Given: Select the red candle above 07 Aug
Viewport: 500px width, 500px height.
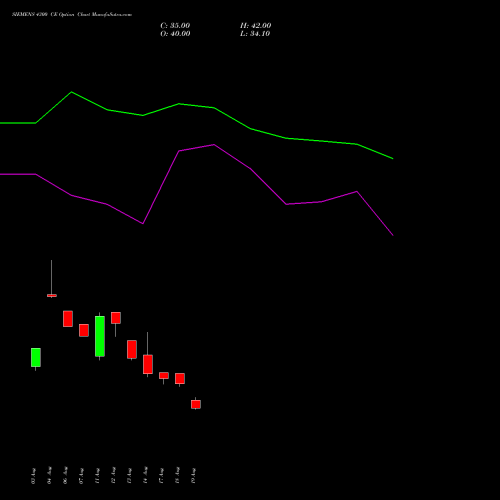Looking at the screenshot, I should click(84, 330).
